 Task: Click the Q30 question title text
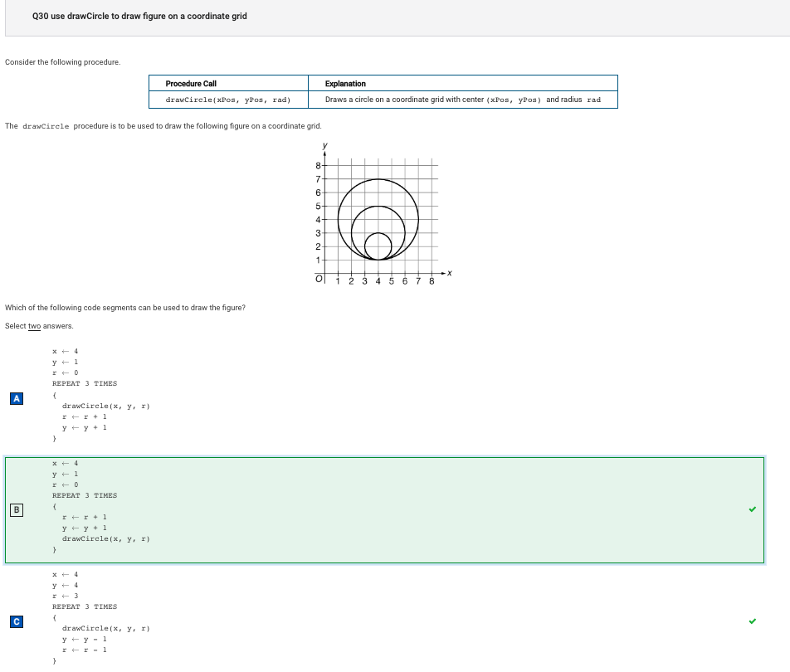[139, 16]
